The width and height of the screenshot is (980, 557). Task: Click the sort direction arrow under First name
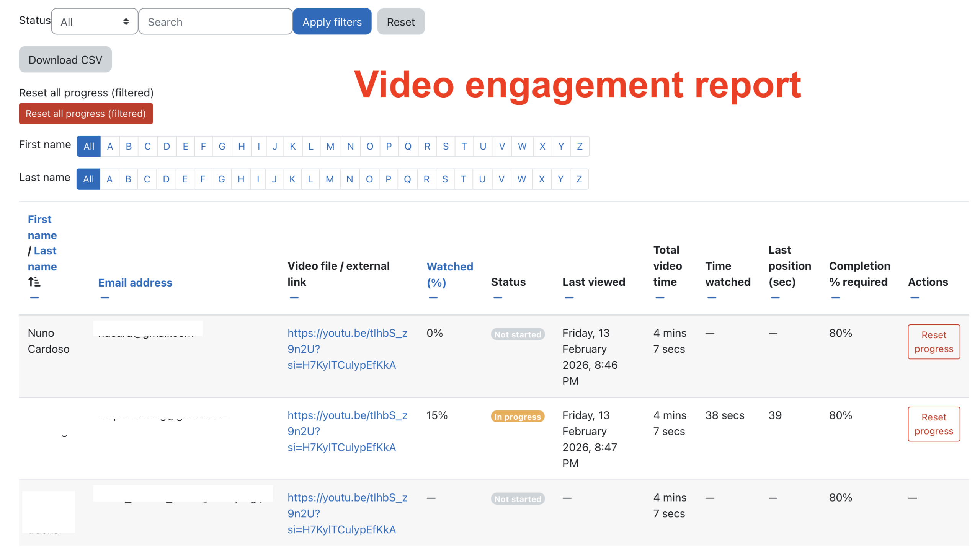34,282
